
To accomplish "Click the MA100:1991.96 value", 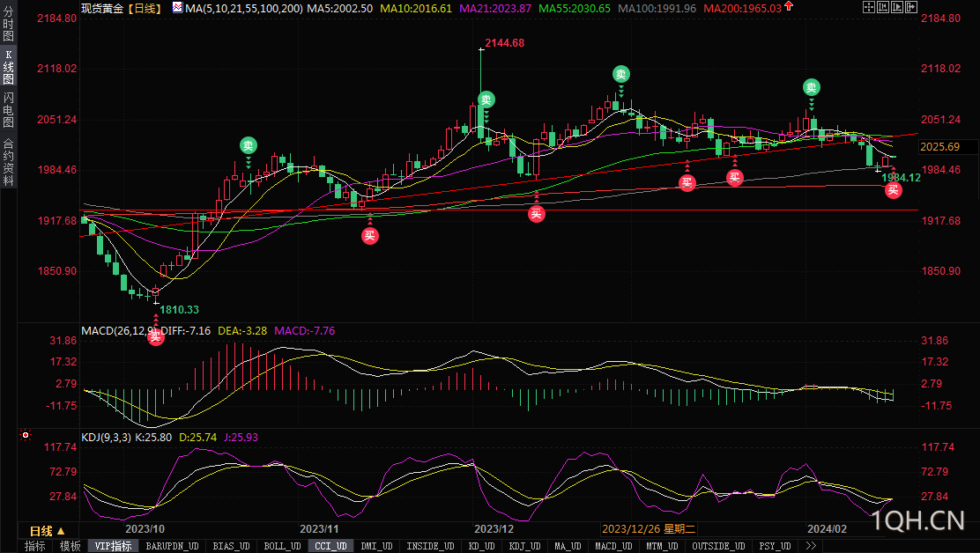I will (x=657, y=8).
